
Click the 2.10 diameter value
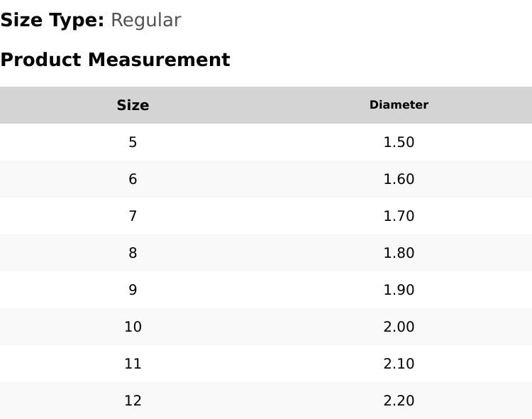point(399,364)
